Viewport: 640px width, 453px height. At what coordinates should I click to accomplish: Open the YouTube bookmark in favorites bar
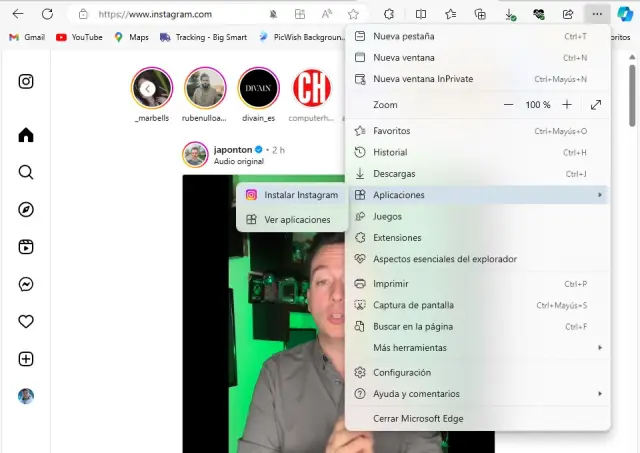79,37
